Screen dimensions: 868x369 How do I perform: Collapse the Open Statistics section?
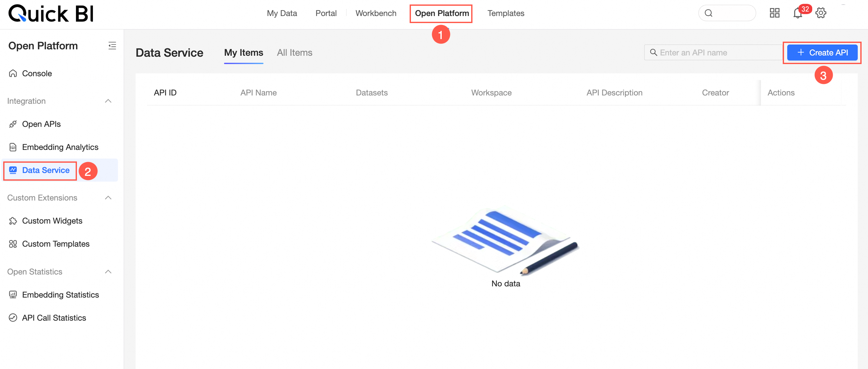click(108, 272)
